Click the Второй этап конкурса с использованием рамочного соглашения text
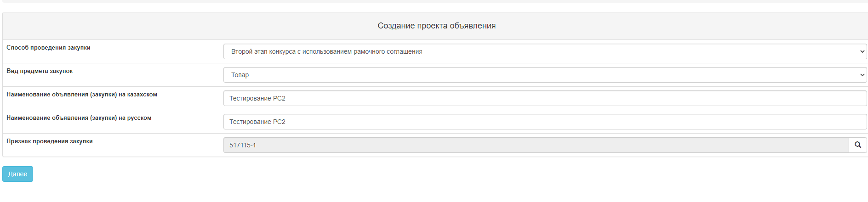This screenshot has height=202, width=868. tap(327, 51)
